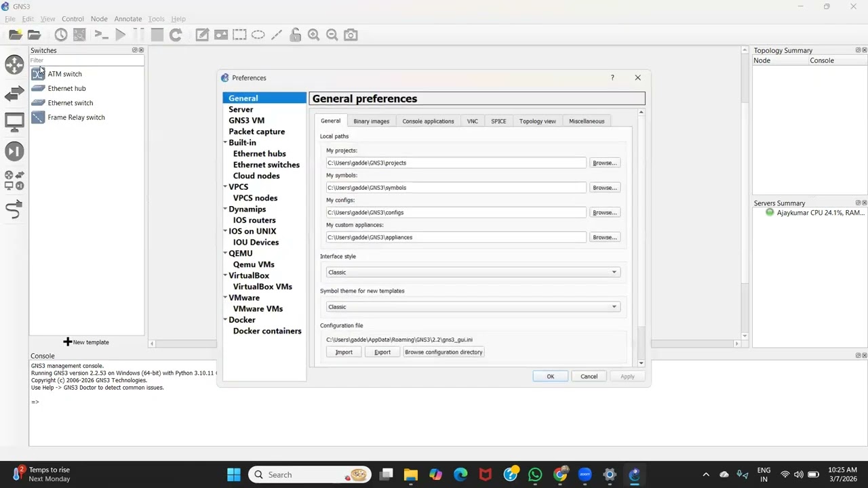Viewport: 868px width, 488px height.
Task: Click the Zoom out magnifier icon
Action: [332, 35]
